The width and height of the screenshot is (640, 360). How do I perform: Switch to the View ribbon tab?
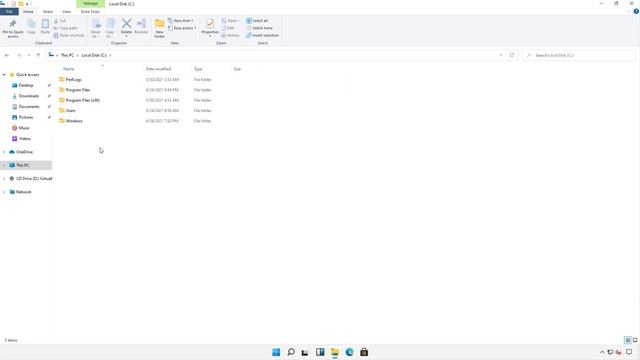tap(66, 11)
